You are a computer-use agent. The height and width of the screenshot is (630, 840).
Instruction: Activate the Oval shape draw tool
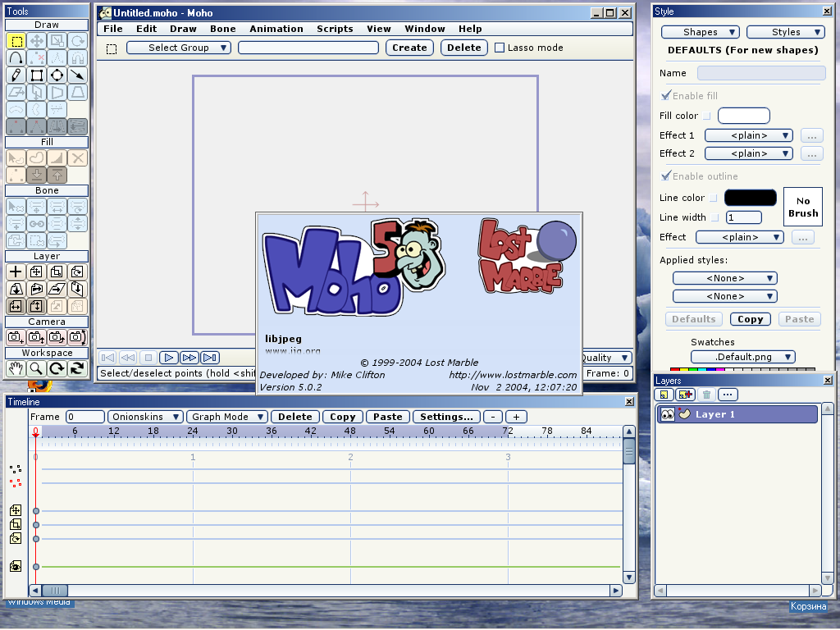tap(57, 75)
